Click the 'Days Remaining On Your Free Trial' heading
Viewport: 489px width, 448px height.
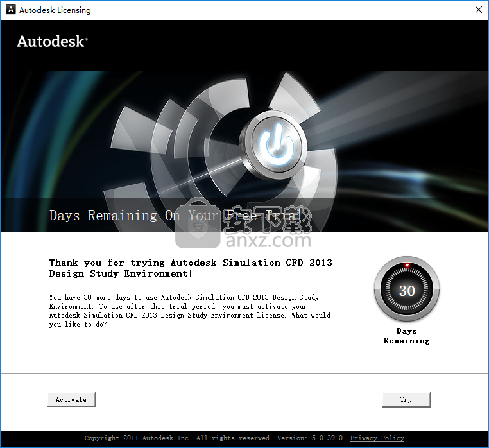click(x=175, y=215)
